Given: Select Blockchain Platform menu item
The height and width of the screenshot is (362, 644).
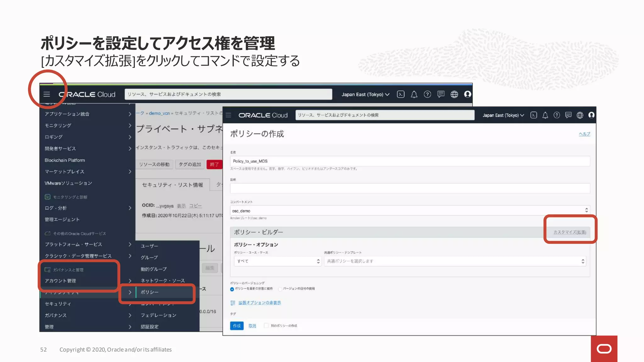Looking at the screenshot, I should coord(65,160).
